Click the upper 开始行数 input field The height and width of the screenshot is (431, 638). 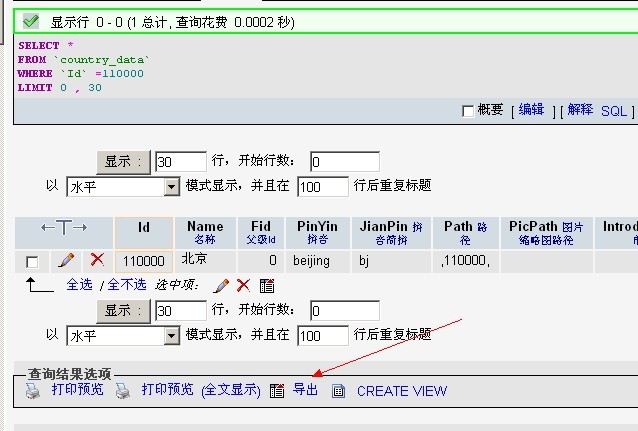pyautogui.click(x=344, y=162)
